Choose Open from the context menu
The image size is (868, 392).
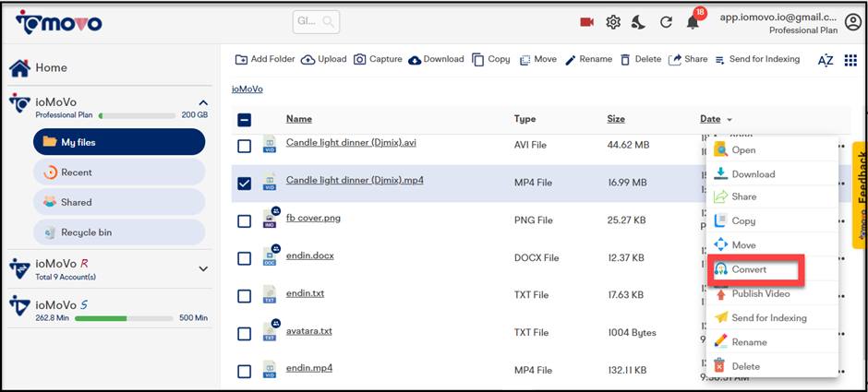[772, 149]
